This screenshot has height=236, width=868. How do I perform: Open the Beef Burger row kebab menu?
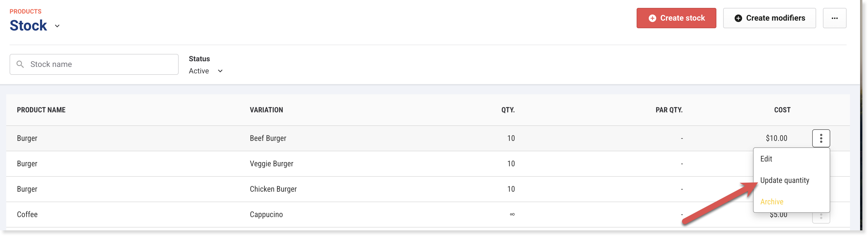tap(820, 138)
